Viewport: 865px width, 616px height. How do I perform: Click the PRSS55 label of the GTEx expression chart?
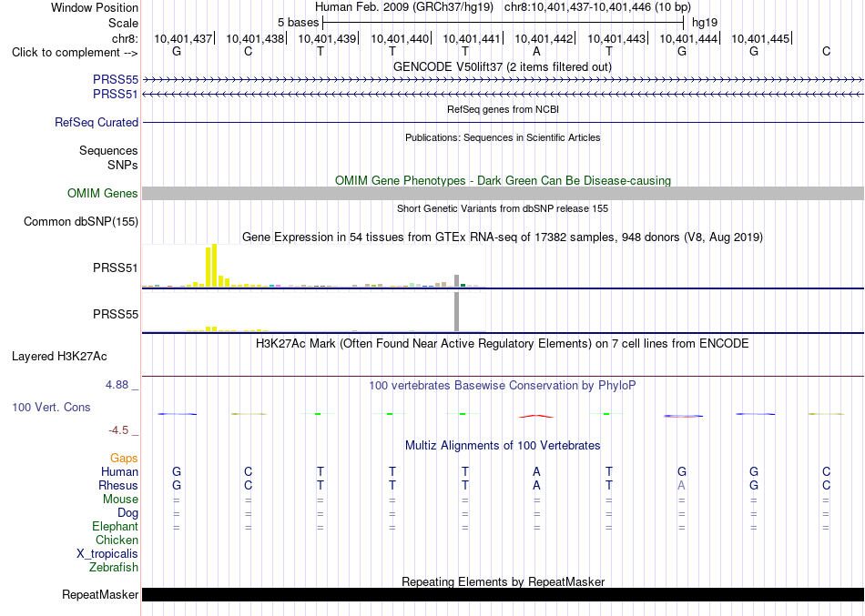pos(116,314)
